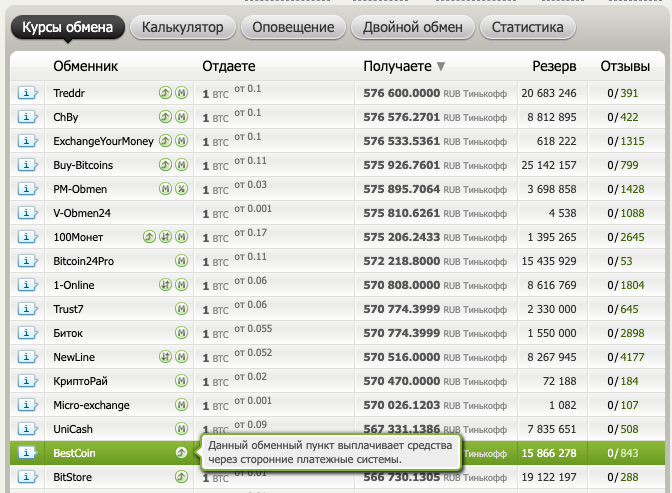Click sort arrow next to Получаете header
This screenshot has height=493, width=672.
click(441, 67)
